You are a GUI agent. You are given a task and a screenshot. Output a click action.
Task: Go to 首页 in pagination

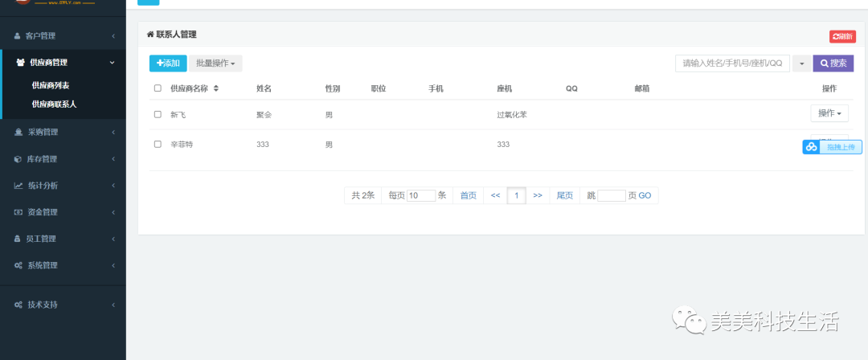[x=469, y=195]
